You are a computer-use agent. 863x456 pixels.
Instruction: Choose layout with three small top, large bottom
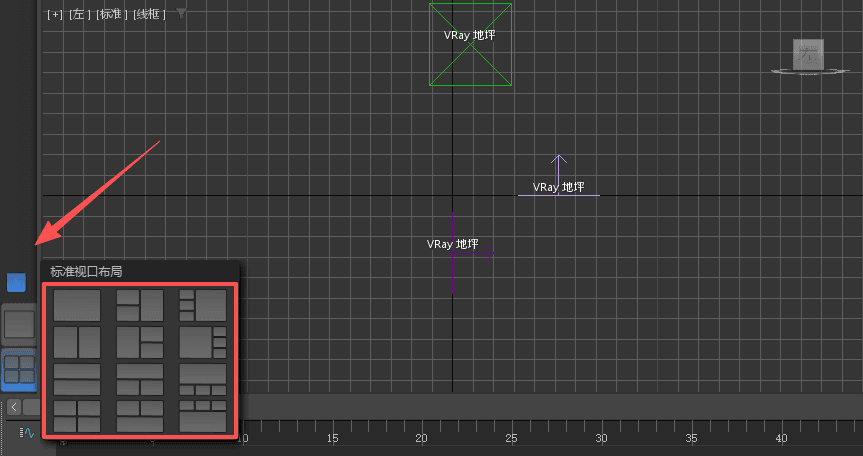pyautogui.click(x=203, y=416)
